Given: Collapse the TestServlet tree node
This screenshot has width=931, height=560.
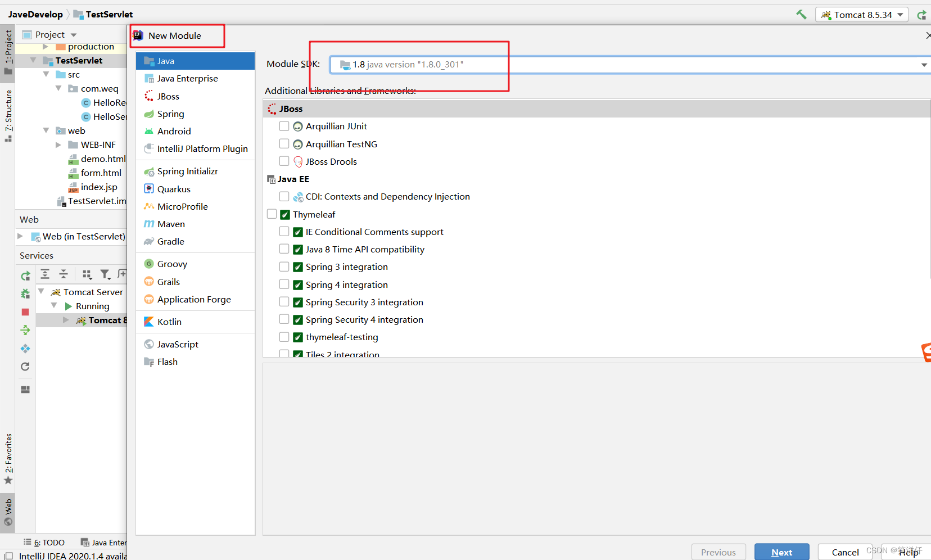Looking at the screenshot, I should [33, 60].
